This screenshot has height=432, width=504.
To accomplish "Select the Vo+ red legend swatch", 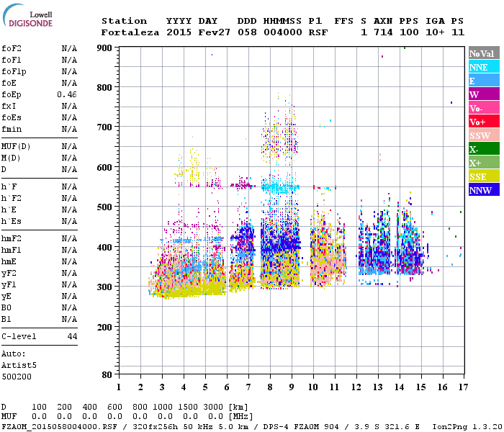I will coord(484,122).
